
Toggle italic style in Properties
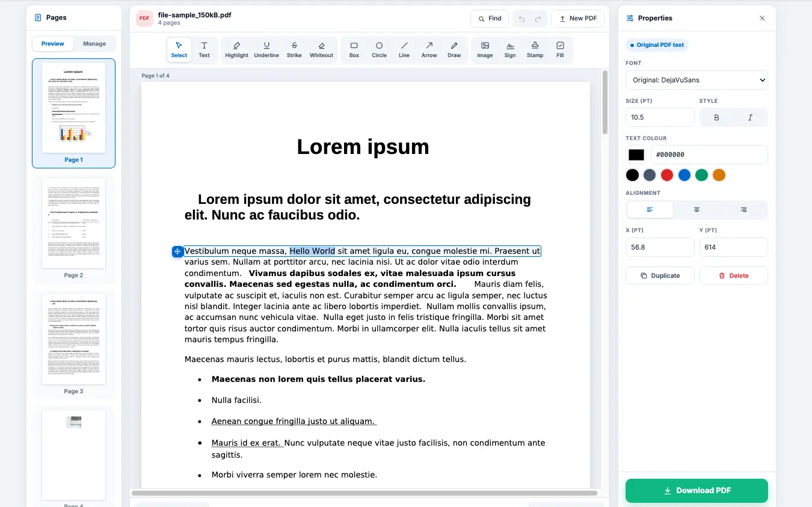tap(750, 117)
